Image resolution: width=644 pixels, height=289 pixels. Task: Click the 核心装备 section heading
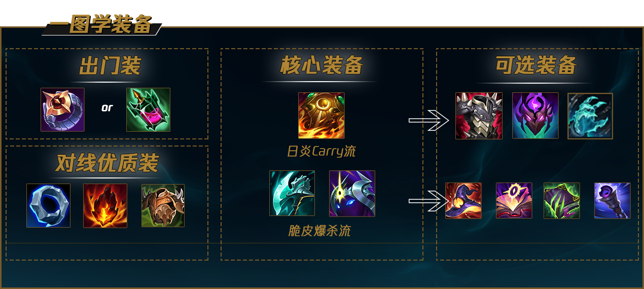[321, 65]
